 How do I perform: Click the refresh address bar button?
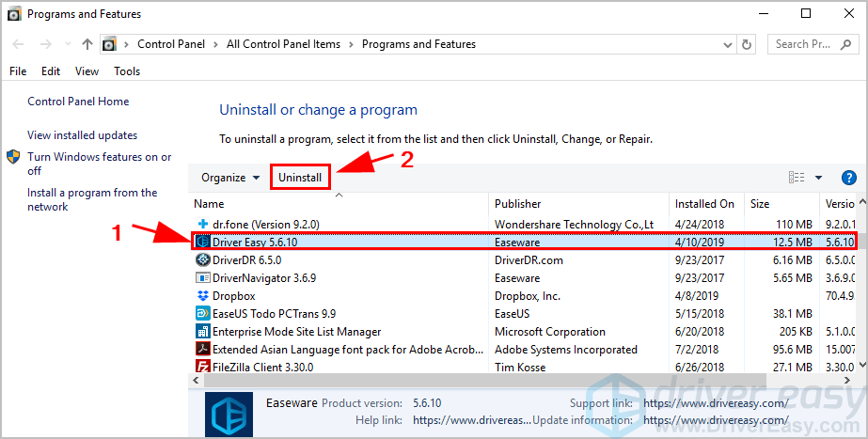point(747,44)
